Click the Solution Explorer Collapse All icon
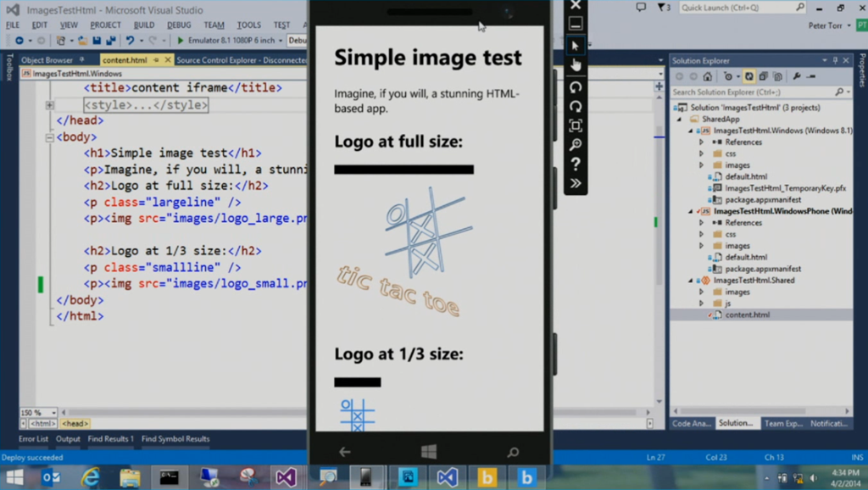Image resolution: width=868 pixels, height=490 pixels. click(x=764, y=76)
